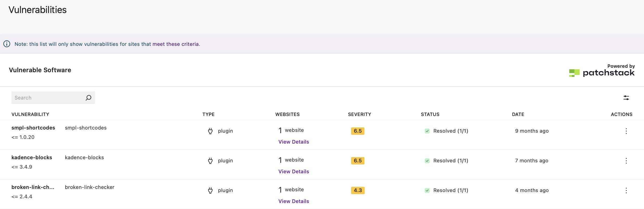The width and height of the screenshot is (644, 209).
Task: Click the plugin icon for broken-link-checker
Action: 210,190
